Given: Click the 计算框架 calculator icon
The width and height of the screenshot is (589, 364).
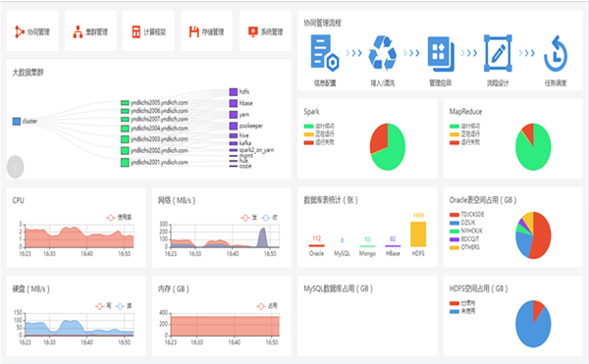Looking at the screenshot, I should click(136, 32).
